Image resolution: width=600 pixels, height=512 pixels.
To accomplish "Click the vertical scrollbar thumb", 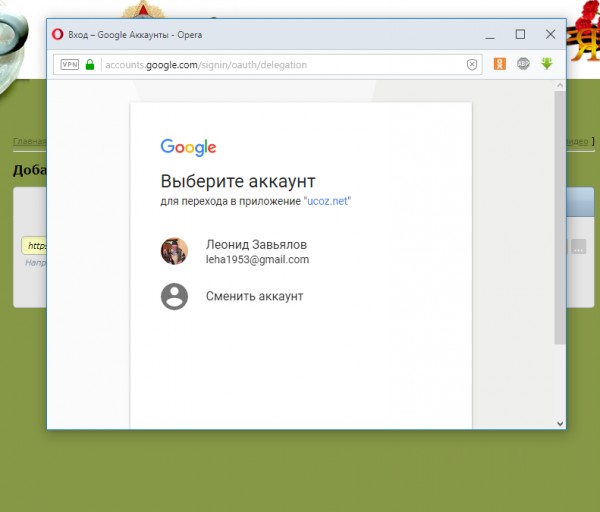I will coord(560,217).
